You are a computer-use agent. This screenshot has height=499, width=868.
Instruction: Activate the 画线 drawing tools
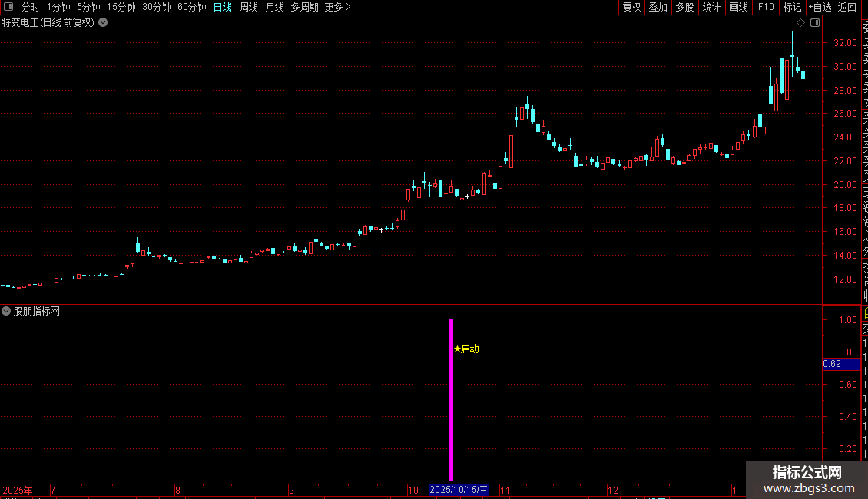point(738,7)
